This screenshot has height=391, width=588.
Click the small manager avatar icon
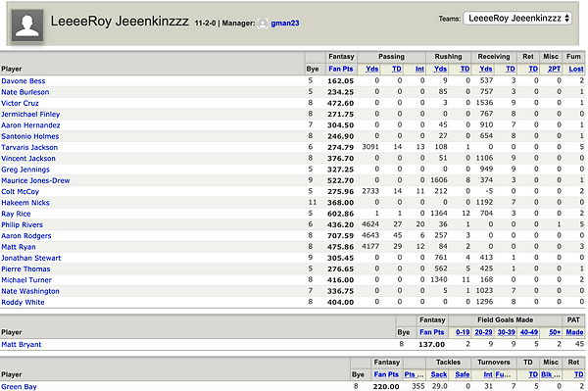click(263, 24)
